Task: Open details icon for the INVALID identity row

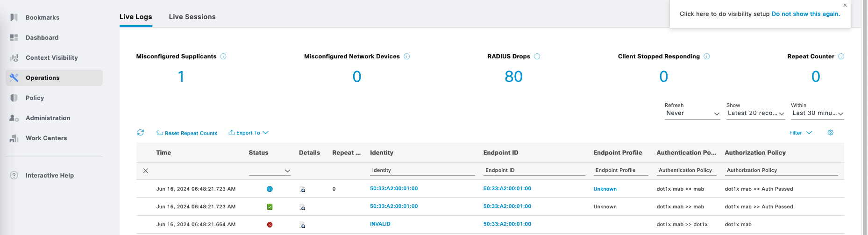Action: 302,225
